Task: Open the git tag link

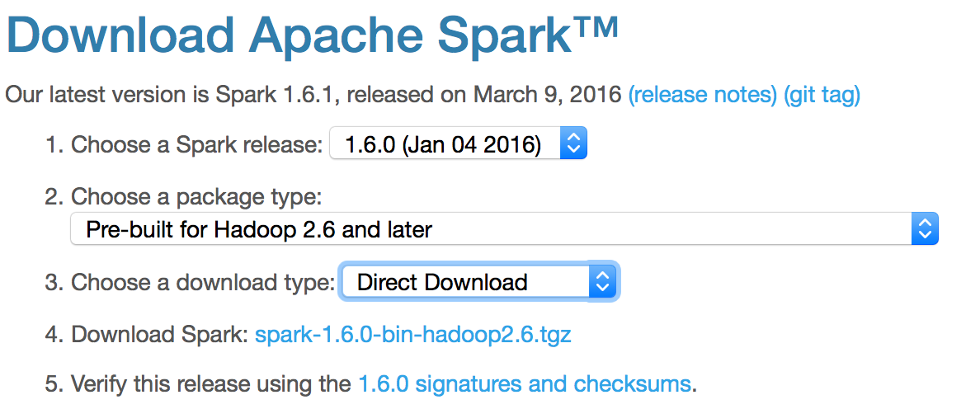Action: click(822, 95)
